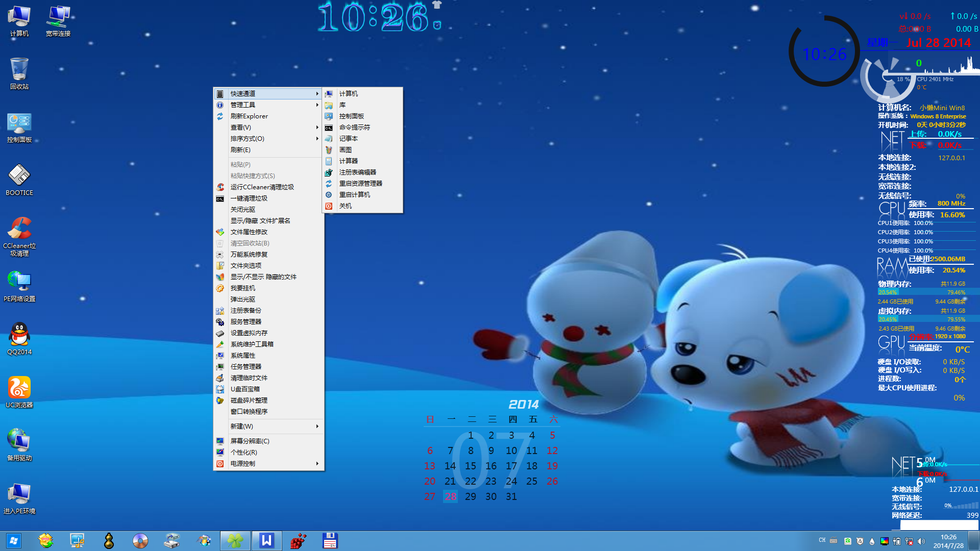Open U盘百宝箱 menu entry
This screenshot has height=551, width=980.
(268, 389)
